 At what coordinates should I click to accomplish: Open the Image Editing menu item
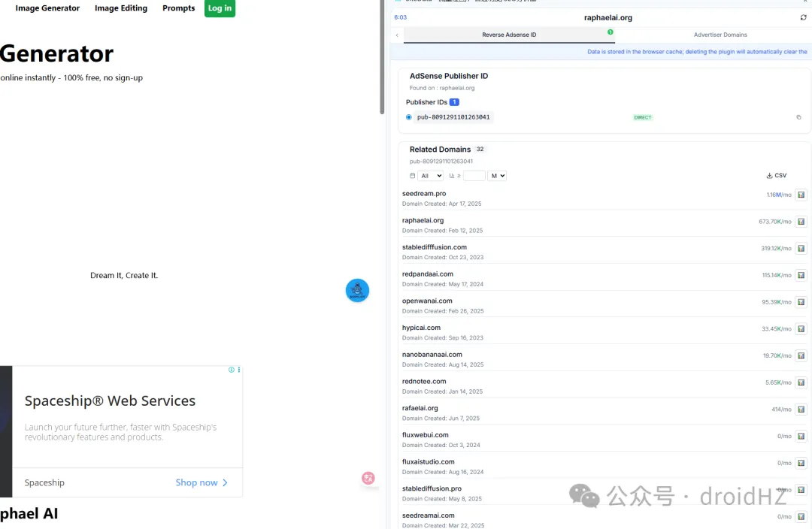(121, 8)
